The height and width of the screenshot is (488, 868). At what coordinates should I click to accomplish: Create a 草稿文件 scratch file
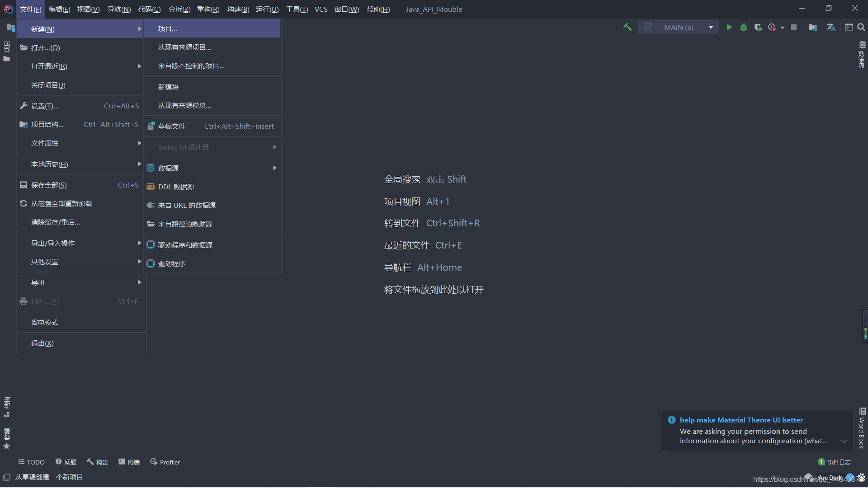pyautogui.click(x=212, y=127)
